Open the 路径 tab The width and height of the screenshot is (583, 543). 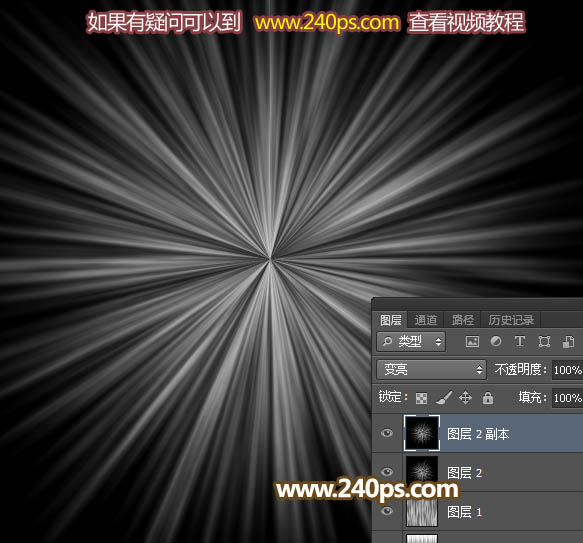tap(463, 320)
